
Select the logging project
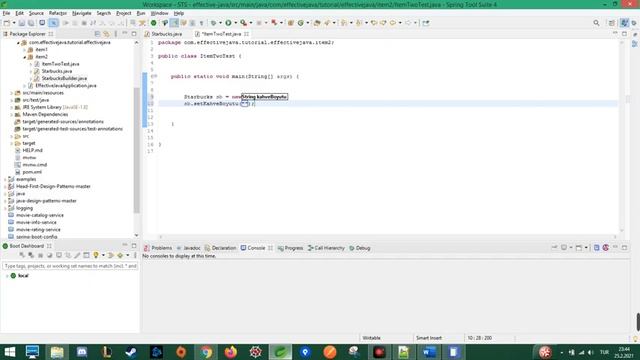(x=24, y=208)
